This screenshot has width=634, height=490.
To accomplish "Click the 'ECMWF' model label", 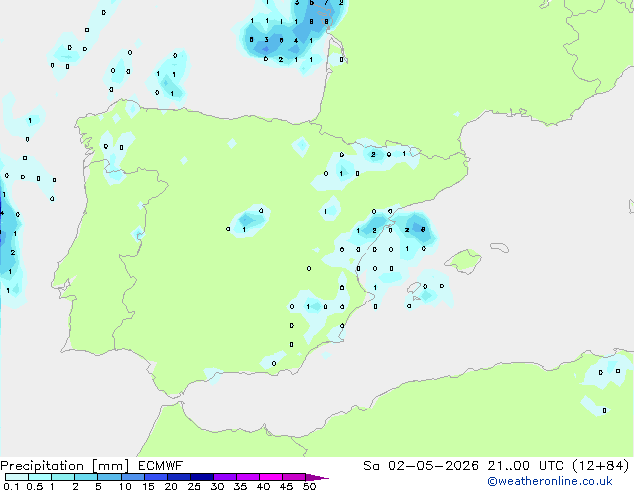I will click(x=161, y=466).
